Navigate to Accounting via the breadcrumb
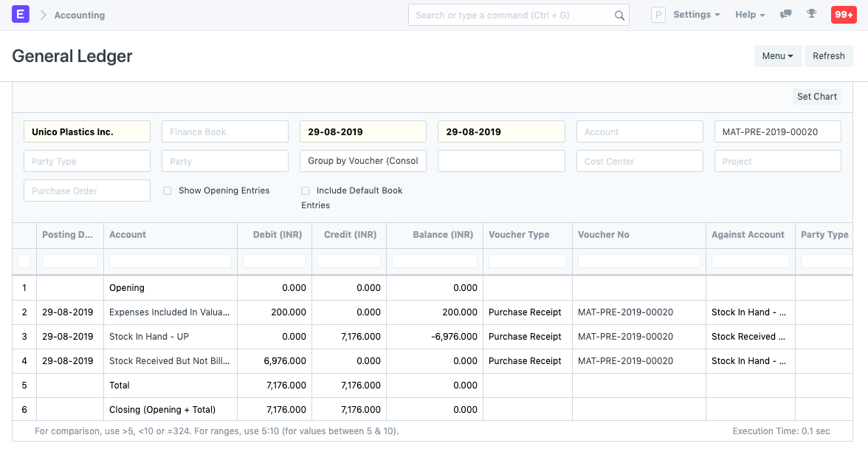Screen dimensions: 868x449 click(79, 14)
